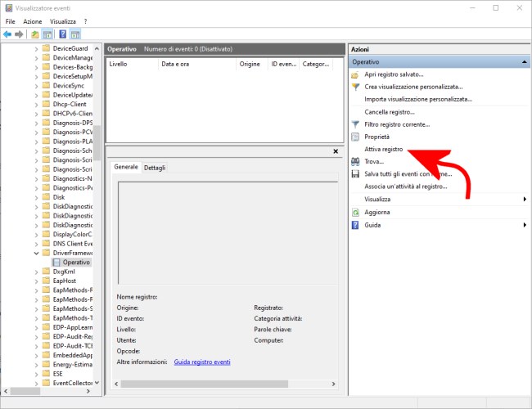Click the tree pane scroll-up arrow
532x409 pixels.
point(97,49)
